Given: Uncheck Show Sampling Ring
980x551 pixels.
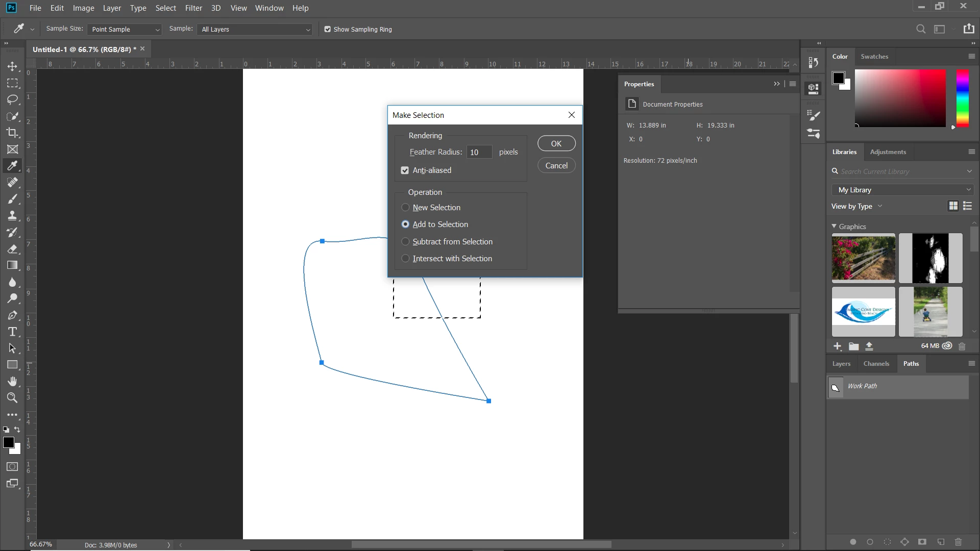Looking at the screenshot, I should tap(328, 29).
